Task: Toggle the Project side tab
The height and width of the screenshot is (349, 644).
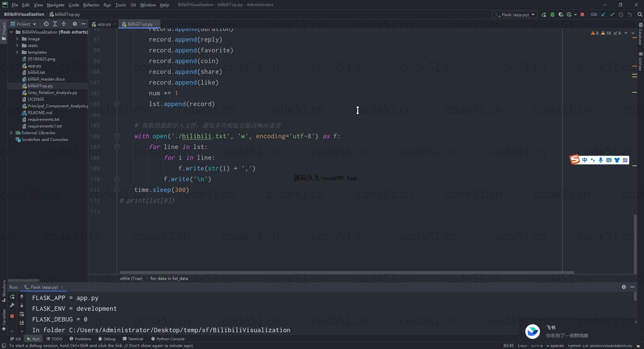Action: pos(4,31)
